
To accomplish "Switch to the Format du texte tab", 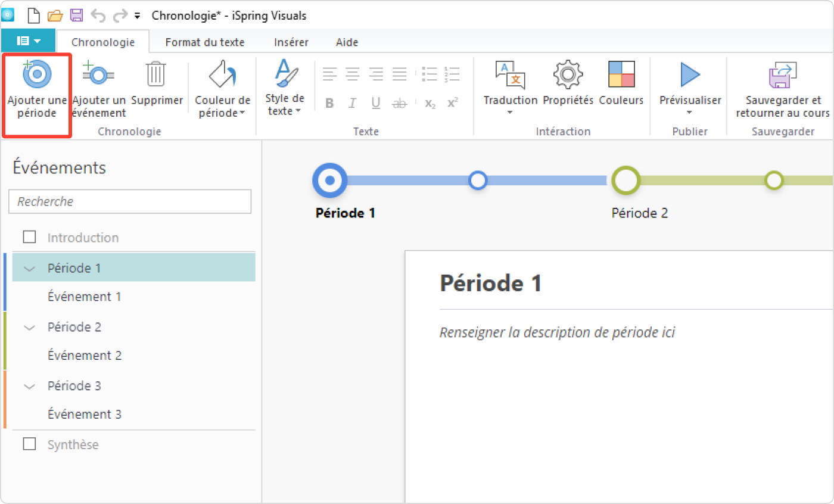I will point(205,42).
